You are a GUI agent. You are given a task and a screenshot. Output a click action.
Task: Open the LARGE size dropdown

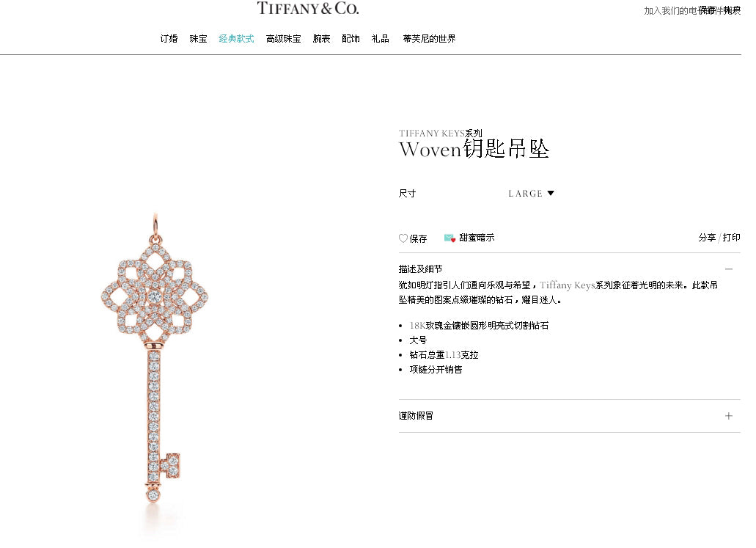(x=532, y=194)
